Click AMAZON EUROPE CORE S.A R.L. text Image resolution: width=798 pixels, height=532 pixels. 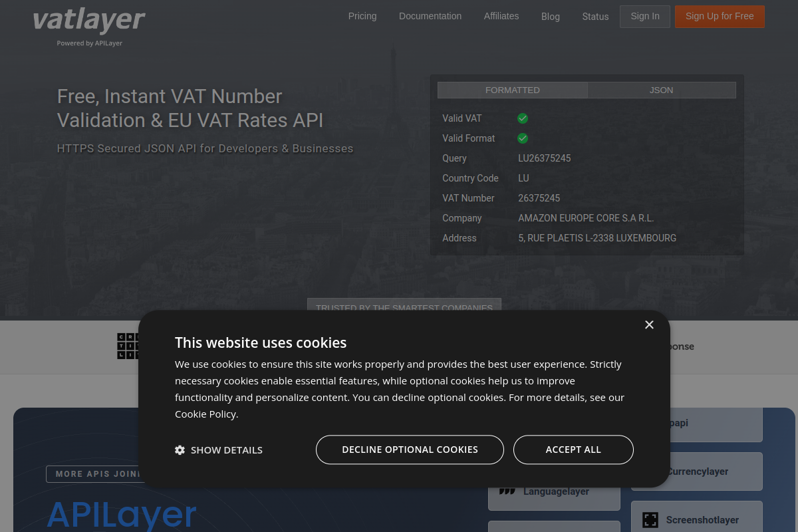586,218
